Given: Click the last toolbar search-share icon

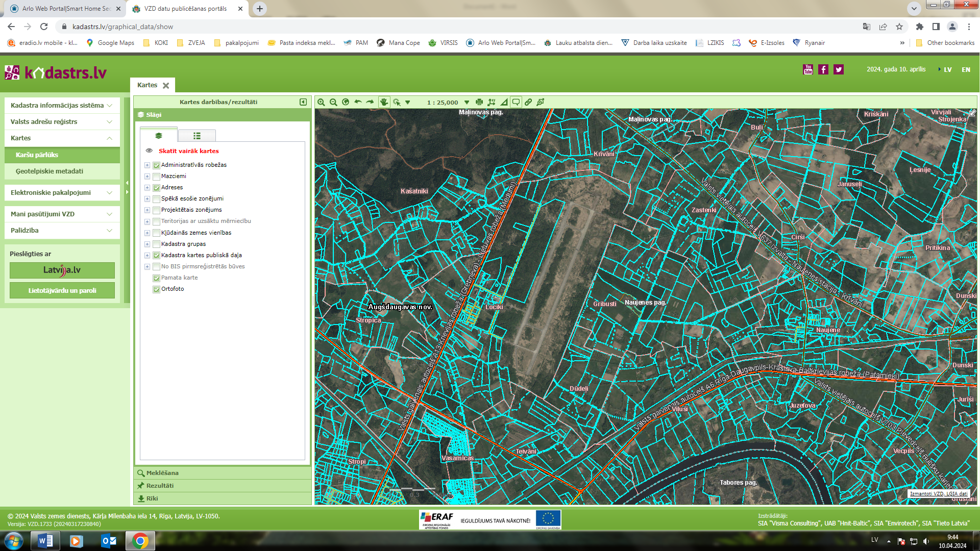Looking at the screenshot, I should (541, 102).
